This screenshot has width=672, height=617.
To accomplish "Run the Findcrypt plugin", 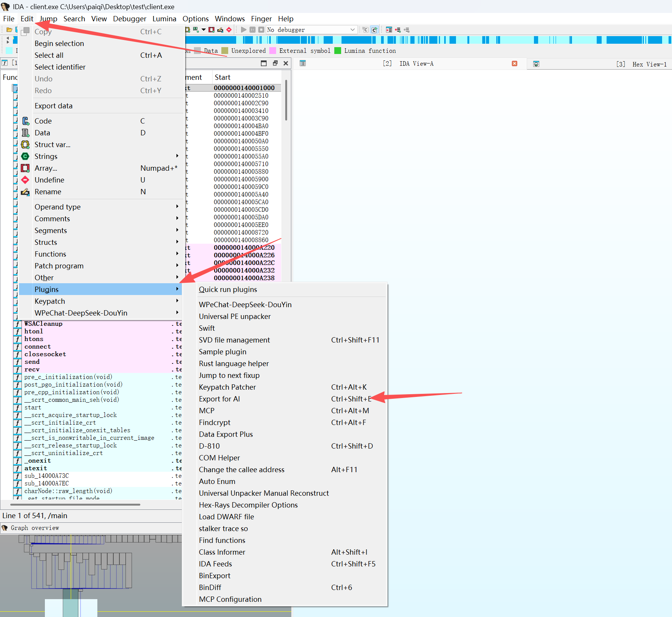I will pos(285,422).
